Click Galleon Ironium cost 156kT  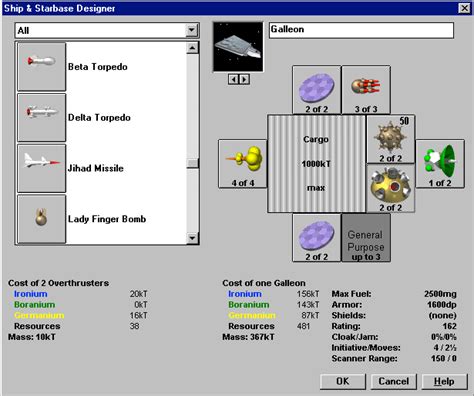pos(308,294)
